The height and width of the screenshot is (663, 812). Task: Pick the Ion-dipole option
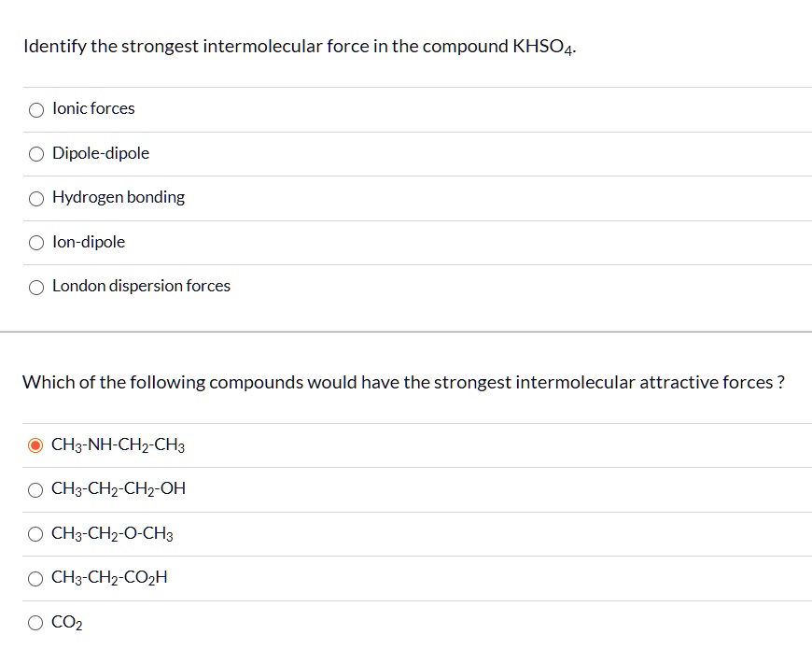pos(35,242)
